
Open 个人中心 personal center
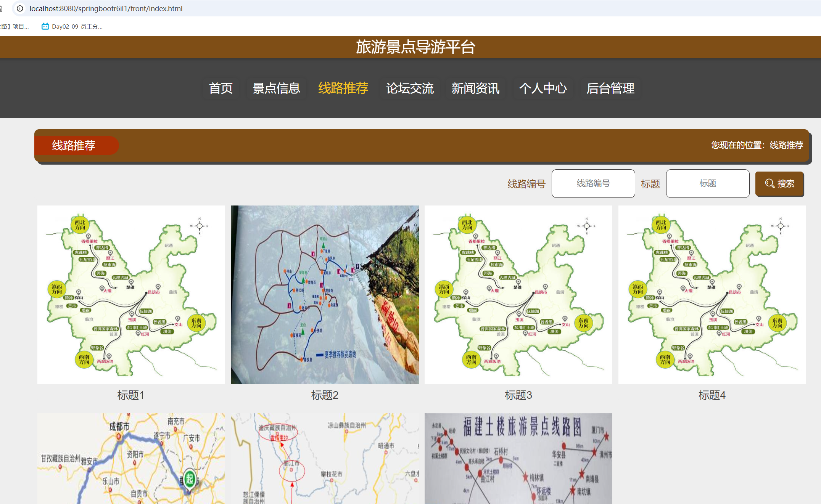point(543,88)
